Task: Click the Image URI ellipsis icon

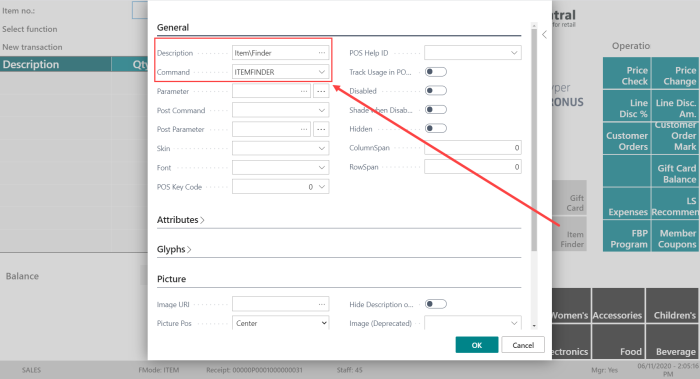Action: click(322, 304)
